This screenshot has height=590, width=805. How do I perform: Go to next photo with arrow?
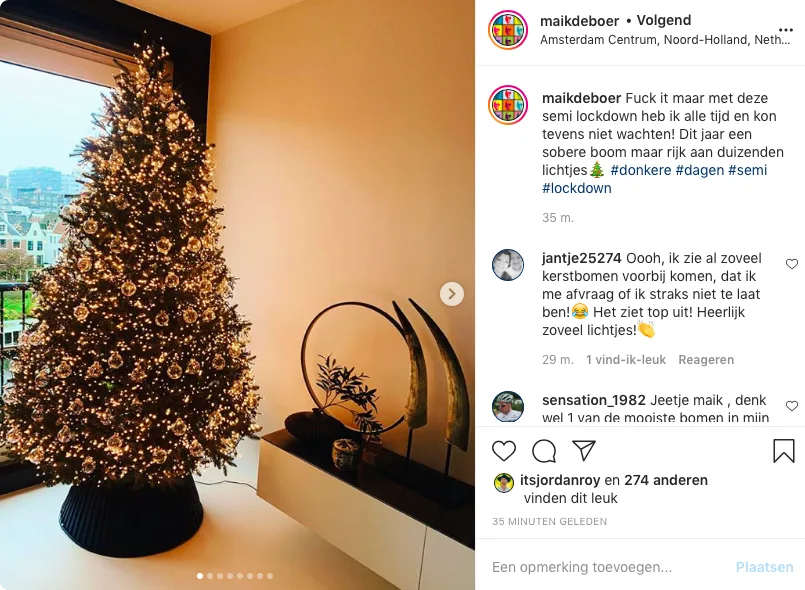point(452,294)
